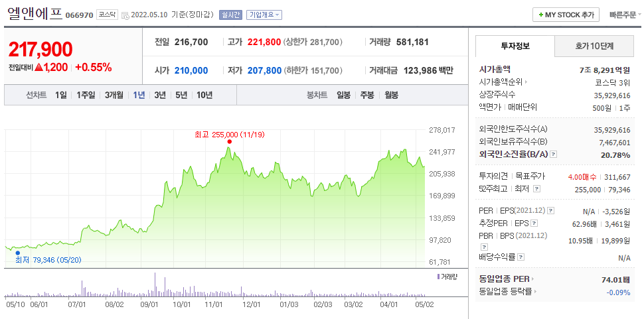Click the help icon next to 52주최고 최저
The height and width of the screenshot is (319, 644).
point(536,189)
